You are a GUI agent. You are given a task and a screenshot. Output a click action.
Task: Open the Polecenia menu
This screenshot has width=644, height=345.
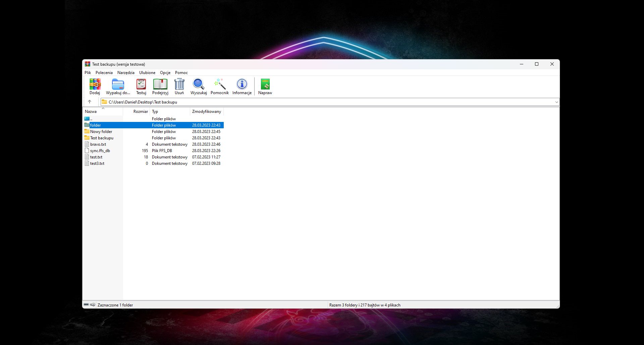[104, 73]
